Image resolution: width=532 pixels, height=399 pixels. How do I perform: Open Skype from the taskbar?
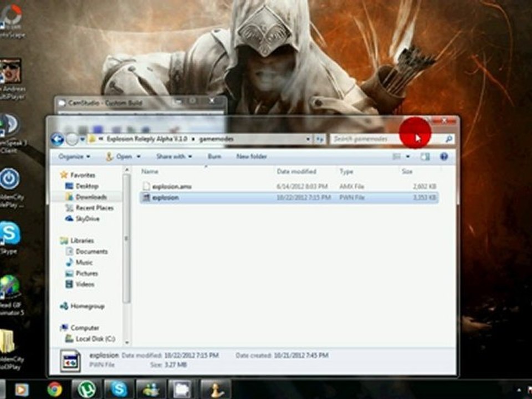click(119, 389)
